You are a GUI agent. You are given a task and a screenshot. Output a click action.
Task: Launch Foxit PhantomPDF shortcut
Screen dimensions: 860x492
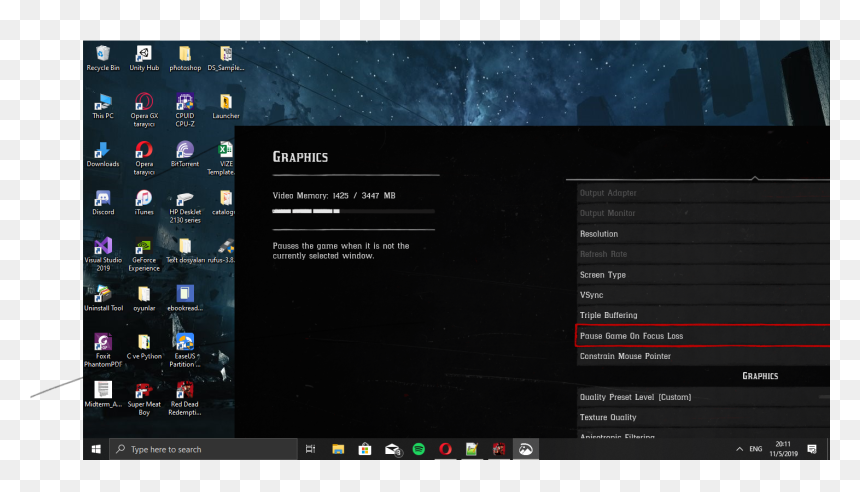pyautogui.click(x=103, y=350)
